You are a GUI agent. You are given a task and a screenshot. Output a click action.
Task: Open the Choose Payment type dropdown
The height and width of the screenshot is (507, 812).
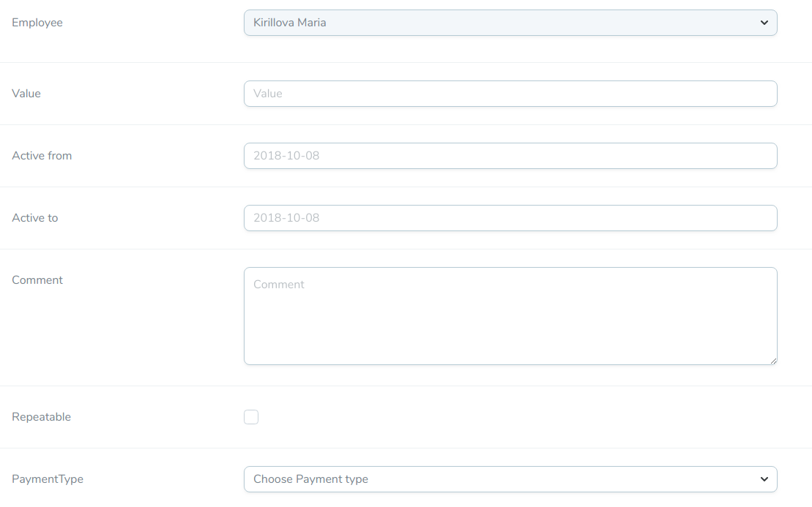tap(510, 479)
